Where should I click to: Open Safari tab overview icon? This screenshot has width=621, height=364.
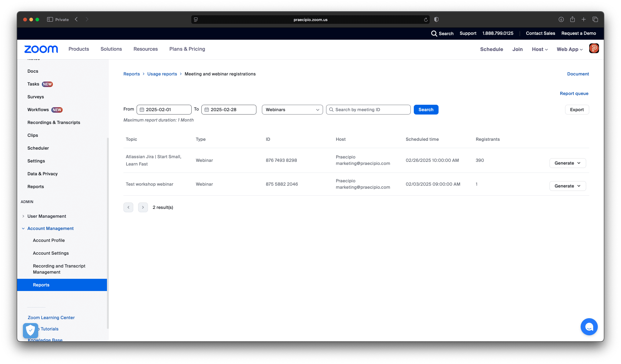pos(595,20)
